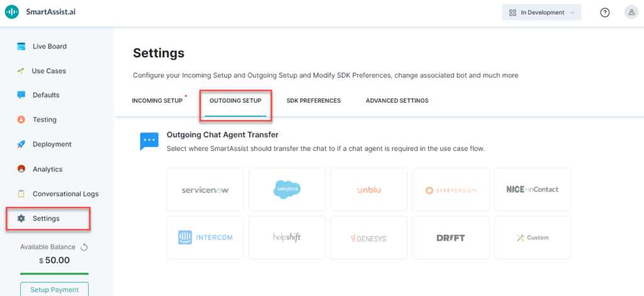
Task: Click the Setup Payment button
Action: pos(54,290)
